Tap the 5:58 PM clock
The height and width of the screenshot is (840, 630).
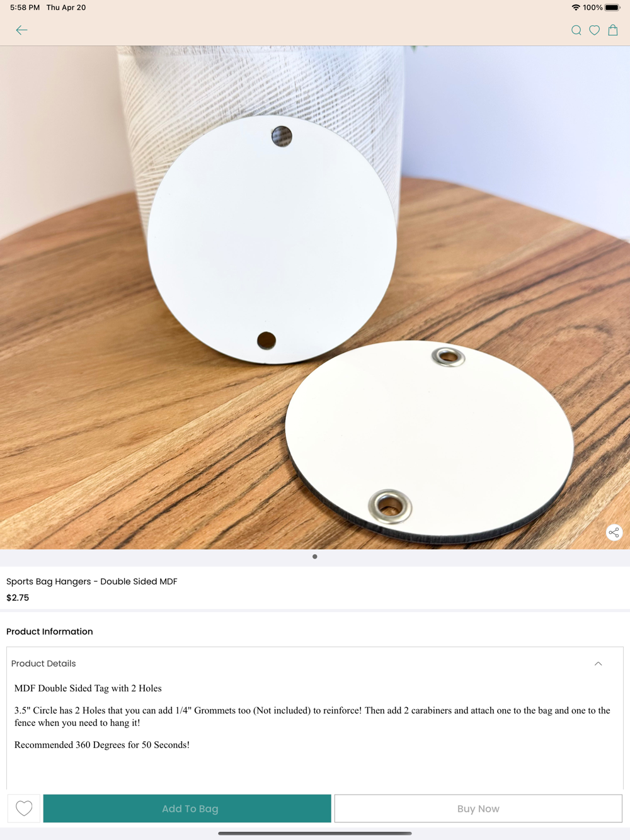(x=25, y=8)
